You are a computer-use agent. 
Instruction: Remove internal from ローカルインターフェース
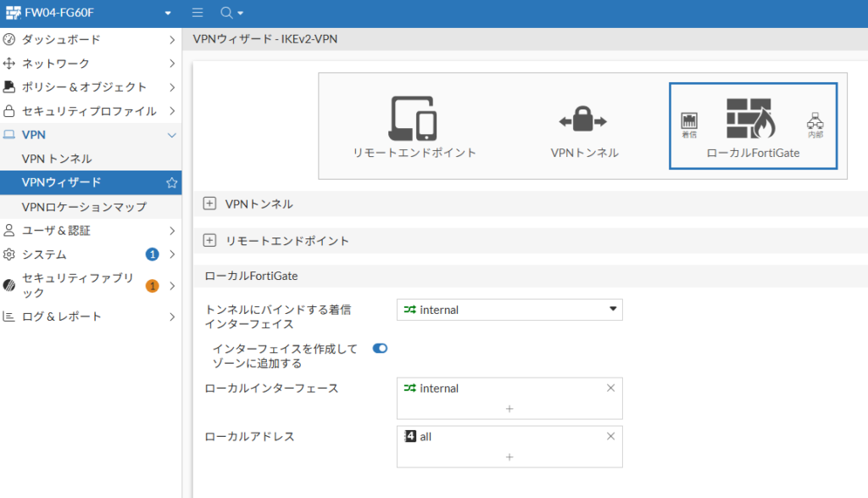[x=610, y=388]
